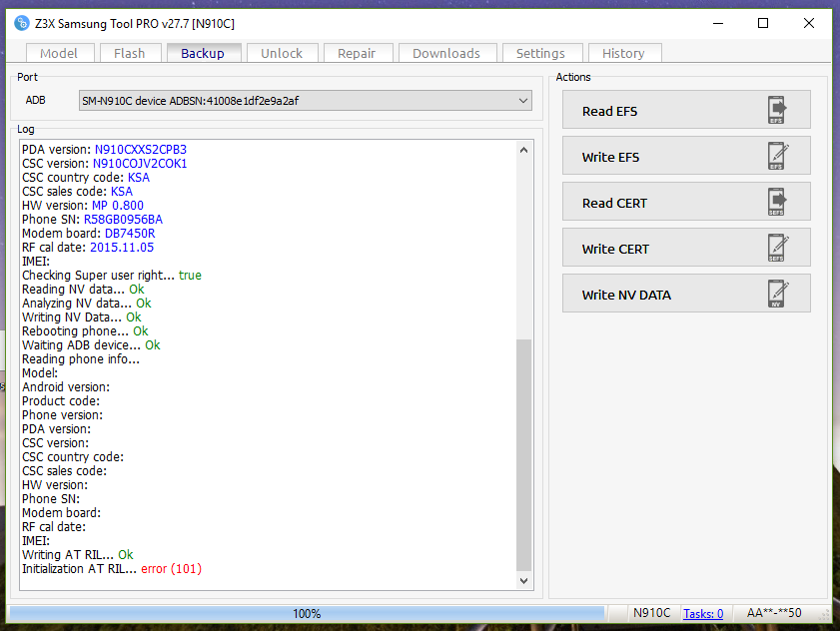Click the Read CERT export icon
Viewport: 840px width, 631px height.
[777, 202]
